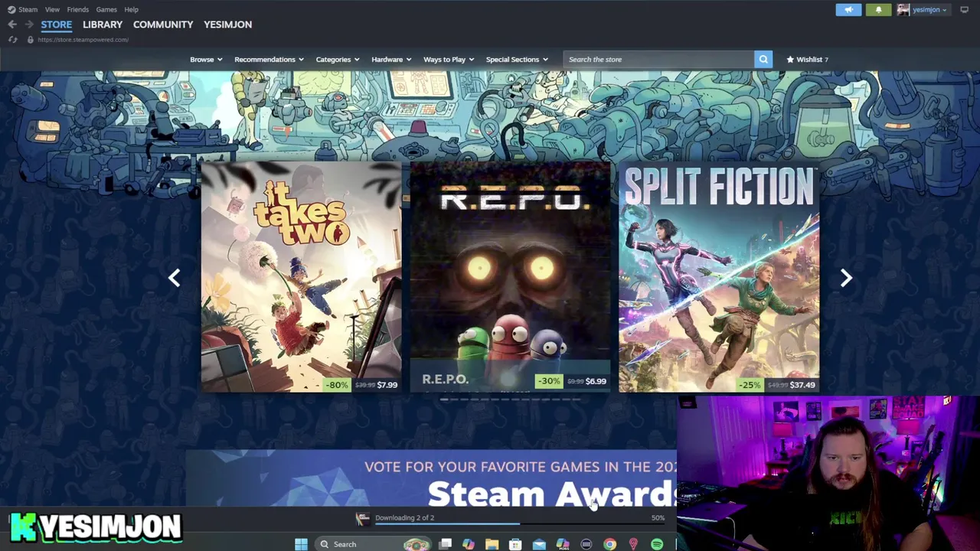Expand the Categories dropdown
Screen dimensions: 980x551
point(338,60)
